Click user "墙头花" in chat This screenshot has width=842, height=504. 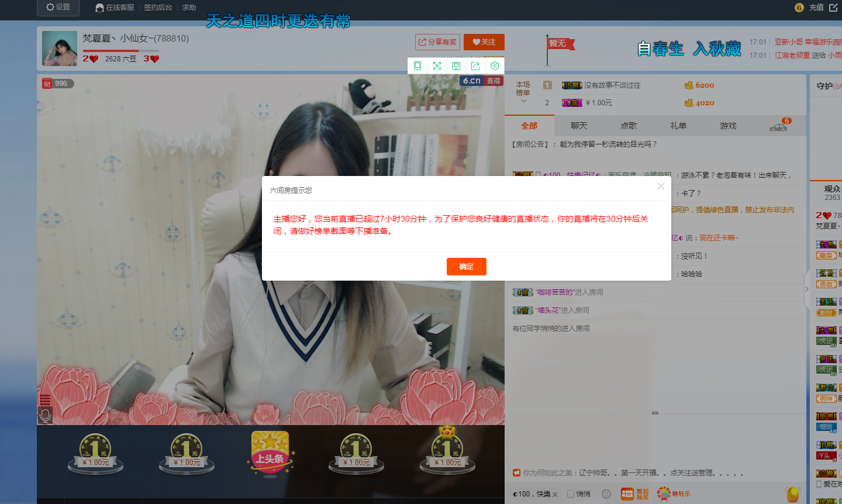pos(548,310)
